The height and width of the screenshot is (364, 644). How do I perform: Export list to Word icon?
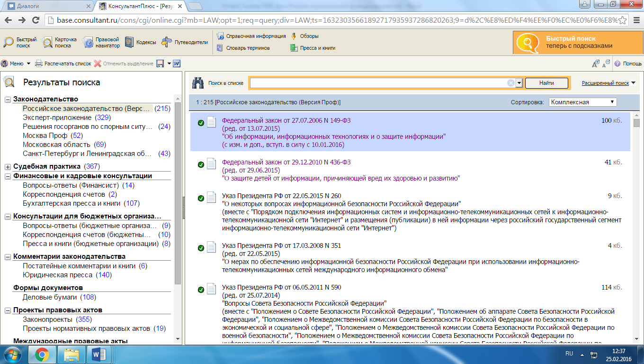tap(177, 64)
